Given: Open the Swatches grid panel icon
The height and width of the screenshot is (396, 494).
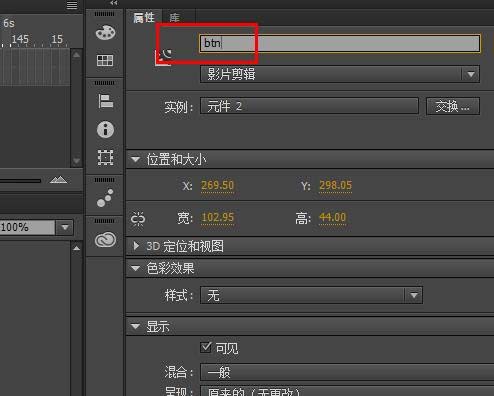Looking at the screenshot, I should [x=105, y=61].
